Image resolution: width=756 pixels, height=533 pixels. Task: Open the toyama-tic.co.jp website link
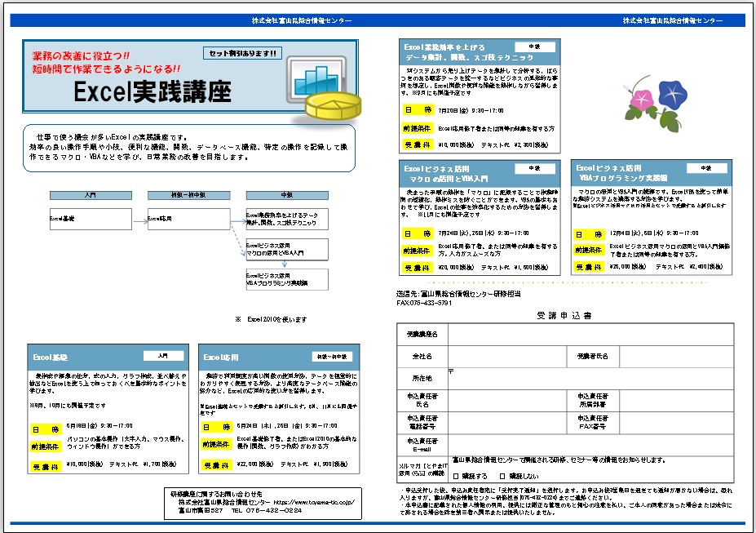coord(315,503)
